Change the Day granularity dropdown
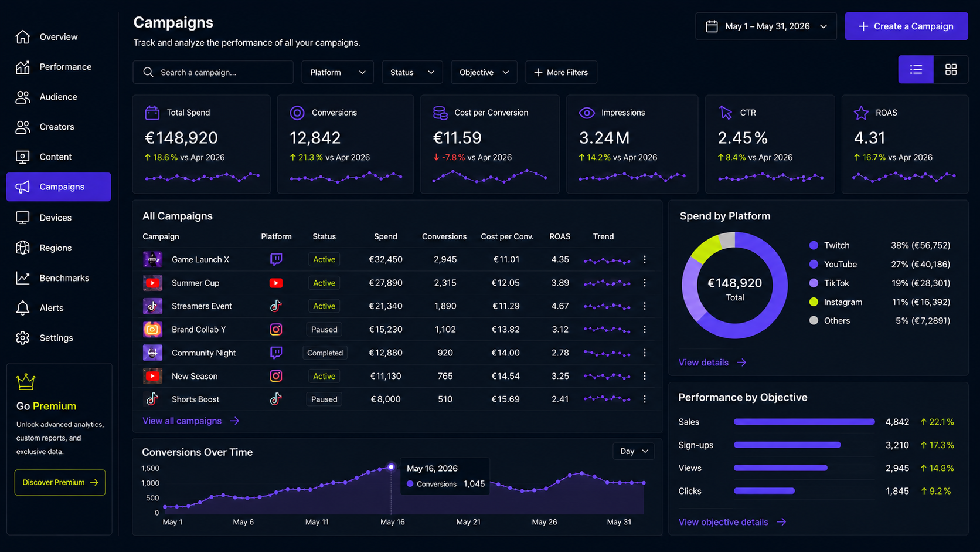Image resolution: width=980 pixels, height=552 pixels. pos(634,451)
